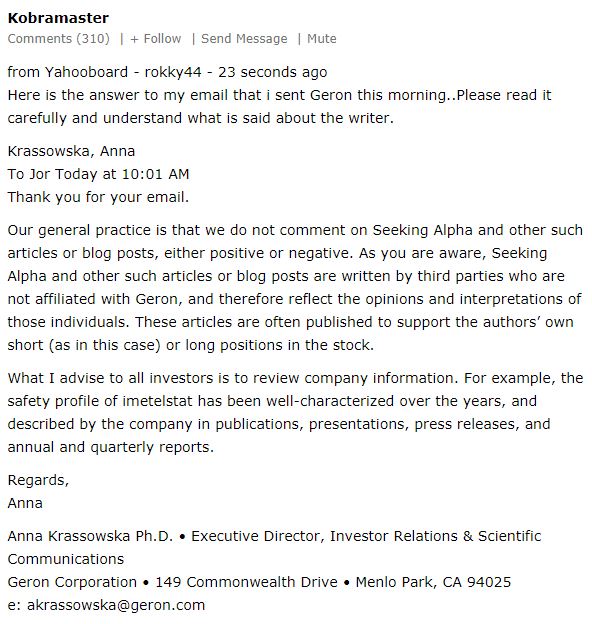Click the sentence starting "Our general practice"
Screen dimensions: 592x624
295,242
